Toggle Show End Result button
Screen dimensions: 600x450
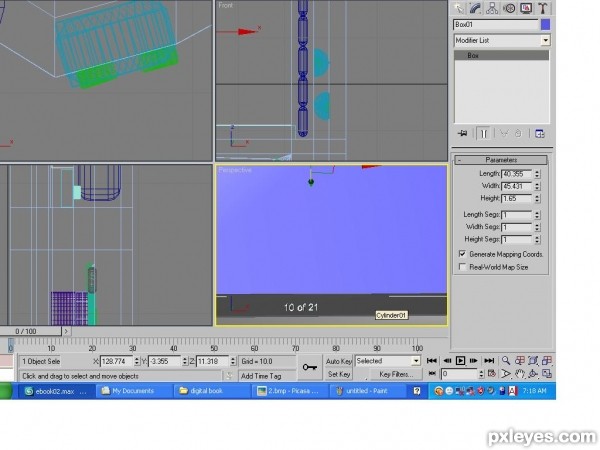pos(484,134)
